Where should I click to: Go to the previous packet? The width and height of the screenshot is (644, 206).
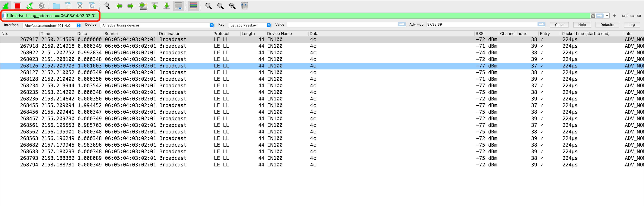119,6
